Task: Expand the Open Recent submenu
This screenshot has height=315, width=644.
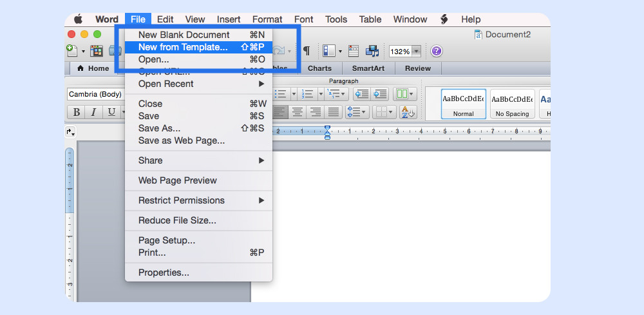Action: click(261, 84)
